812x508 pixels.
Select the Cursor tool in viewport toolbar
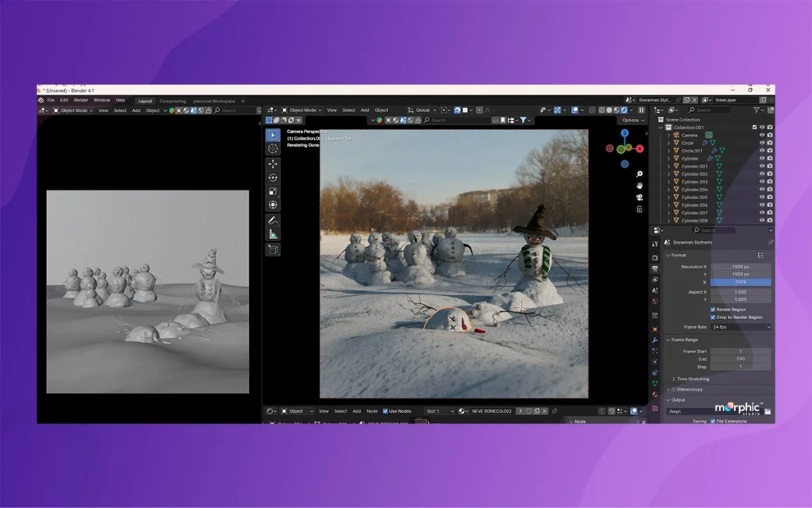[273, 148]
